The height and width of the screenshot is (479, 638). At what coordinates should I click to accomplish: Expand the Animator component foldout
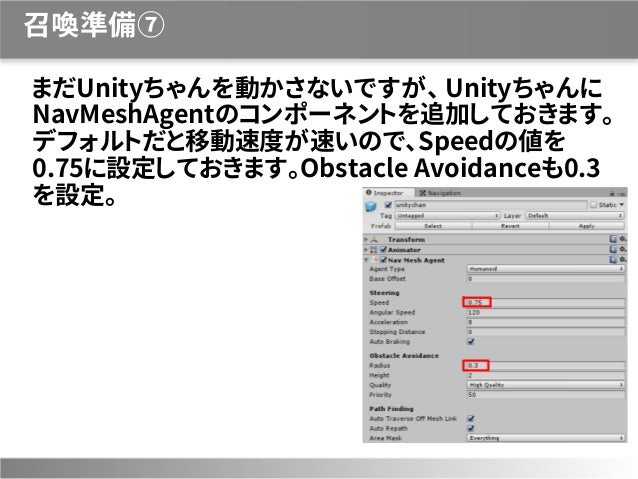(x=366, y=249)
